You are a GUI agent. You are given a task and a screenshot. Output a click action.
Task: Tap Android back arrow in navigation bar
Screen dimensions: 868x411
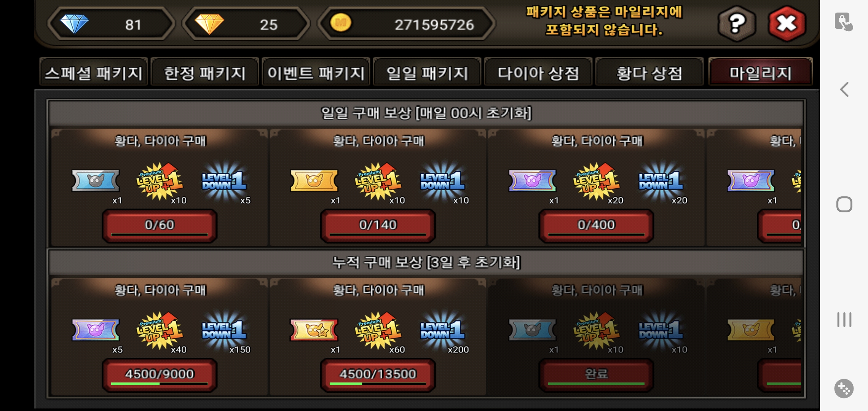pos(844,90)
